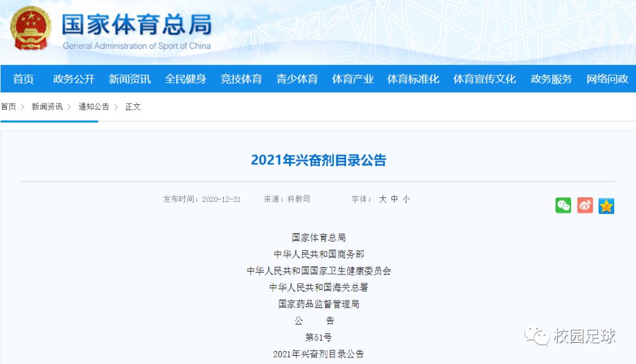636x364 pixels.
Task: Set font size to 小
Action: [406, 199]
